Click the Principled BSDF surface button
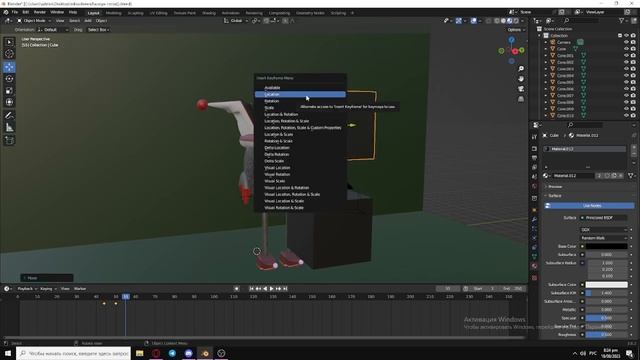640x360 pixels. [603, 218]
